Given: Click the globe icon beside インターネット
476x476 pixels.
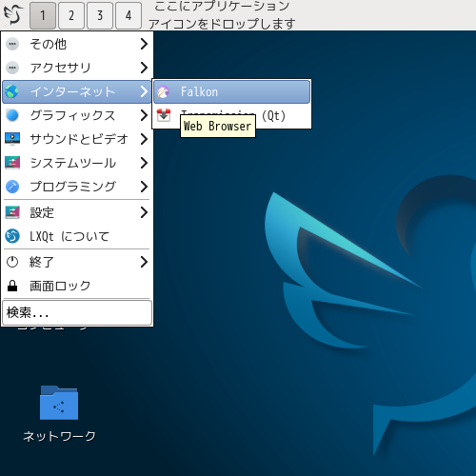Looking at the screenshot, I should click(12, 91).
